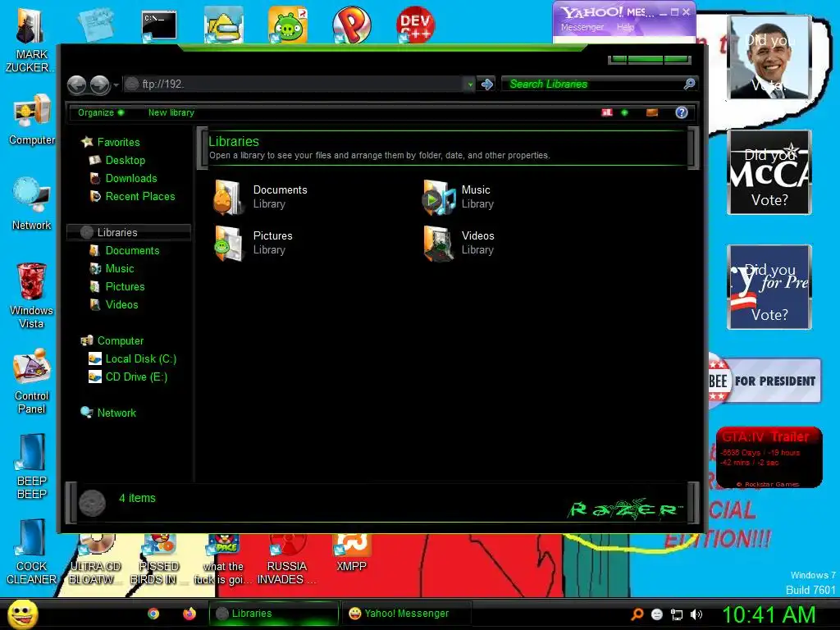Click the 10:41 AM taskbar clock
The width and height of the screenshot is (840, 630).
[x=769, y=614]
